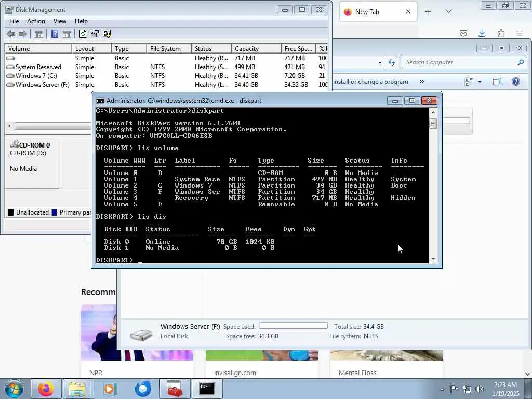
Task: Click the Settings icon in Disk Management toolbar
Action: tap(107, 34)
